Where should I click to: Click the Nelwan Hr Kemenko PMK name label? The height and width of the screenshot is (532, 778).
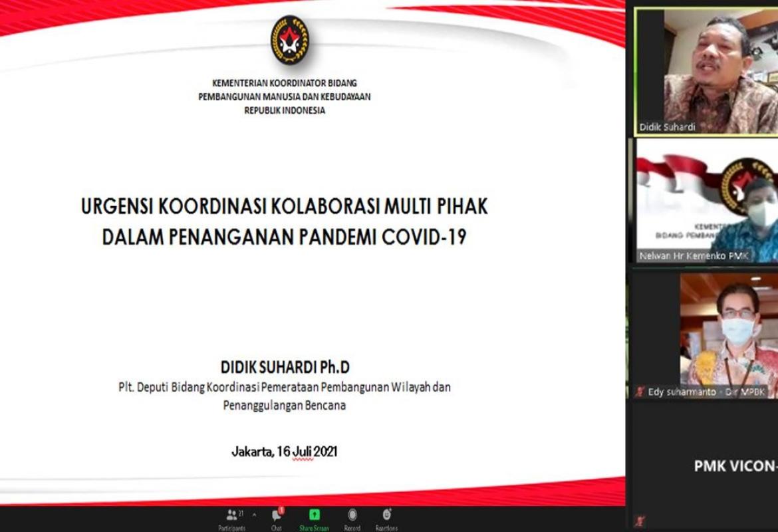point(694,256)
